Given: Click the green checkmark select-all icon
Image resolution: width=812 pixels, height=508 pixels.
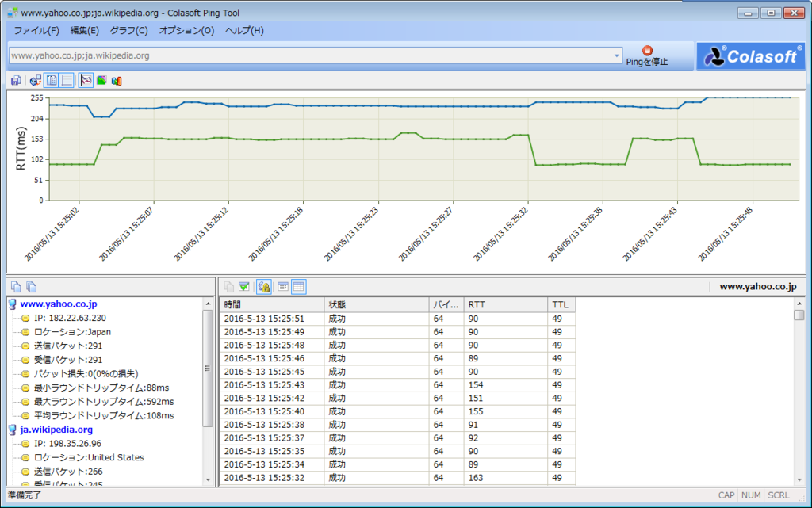Looking at the screenshot, I should tap(244, 287).
